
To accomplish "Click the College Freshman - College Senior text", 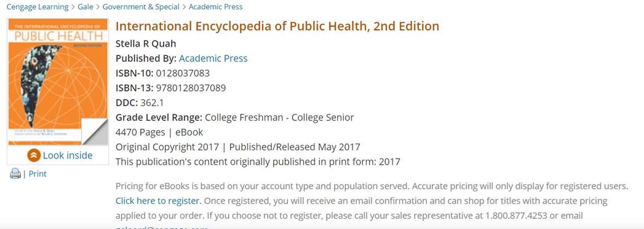I will click(x=279, y=118).
